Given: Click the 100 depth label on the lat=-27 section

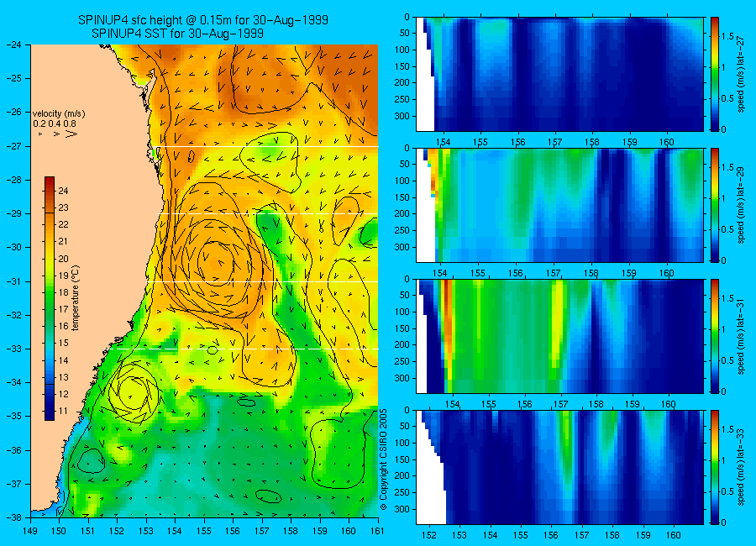Looking at the screenshot, I should [x=402, y=50].
